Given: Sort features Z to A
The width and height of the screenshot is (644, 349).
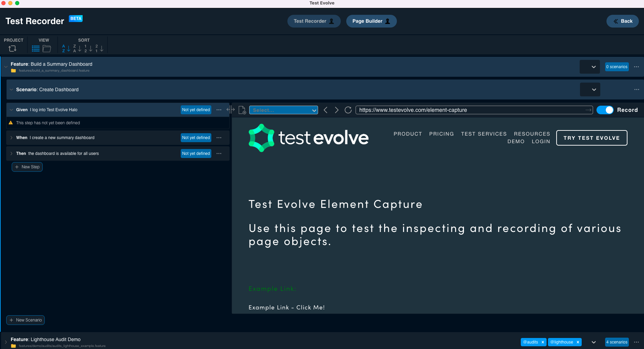Looking at the screenshot, I should (77, 49).
